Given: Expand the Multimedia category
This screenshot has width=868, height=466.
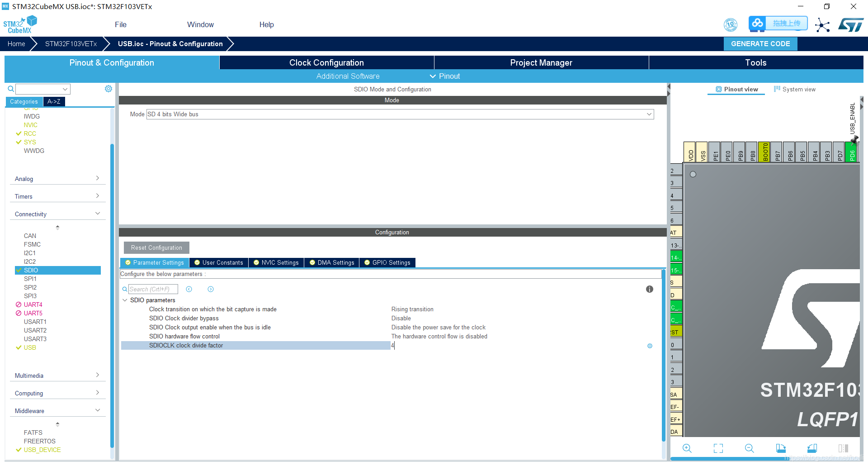Looking at the screenshot, I should coord(57,376).
